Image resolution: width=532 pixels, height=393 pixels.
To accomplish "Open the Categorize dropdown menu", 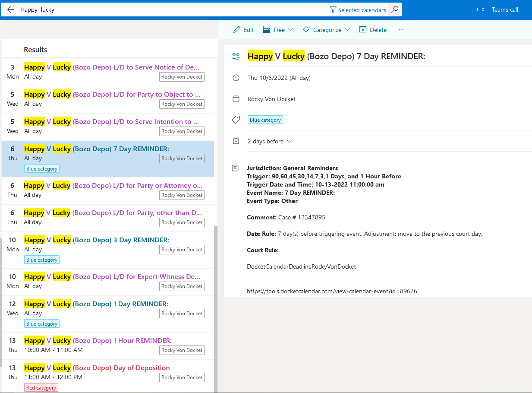I will pyautogui.click(x=327, y=30).
